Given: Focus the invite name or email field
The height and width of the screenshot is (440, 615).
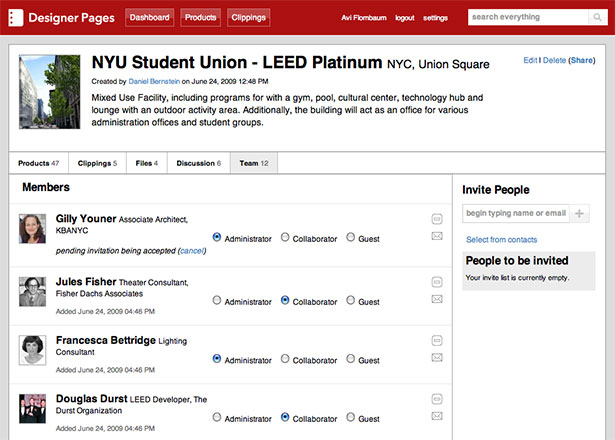Looking at the screenshot, I should (516, 213).
